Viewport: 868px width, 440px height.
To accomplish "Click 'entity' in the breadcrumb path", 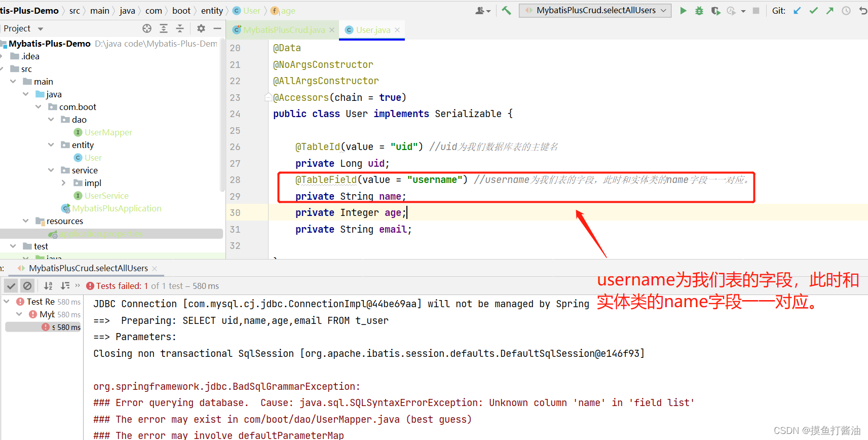I will pyautogui.click(x=212, y=11).
